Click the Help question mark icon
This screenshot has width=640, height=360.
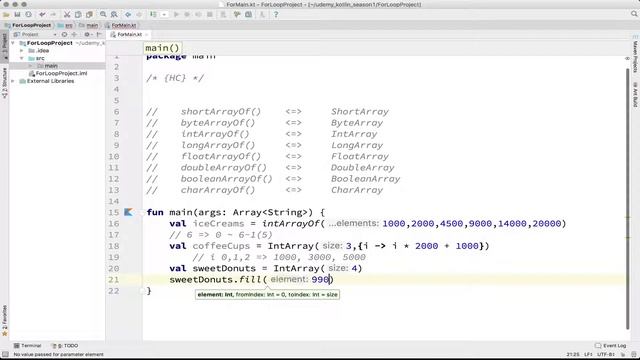click(276, 15)
